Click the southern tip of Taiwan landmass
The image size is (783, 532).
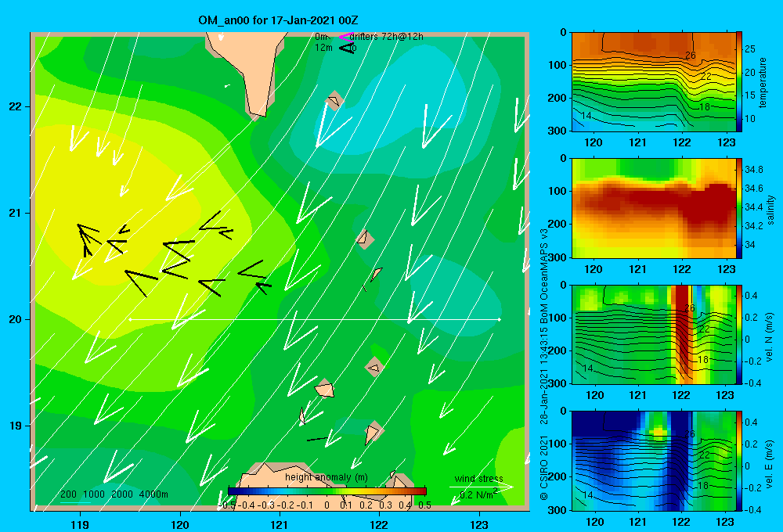258,113
